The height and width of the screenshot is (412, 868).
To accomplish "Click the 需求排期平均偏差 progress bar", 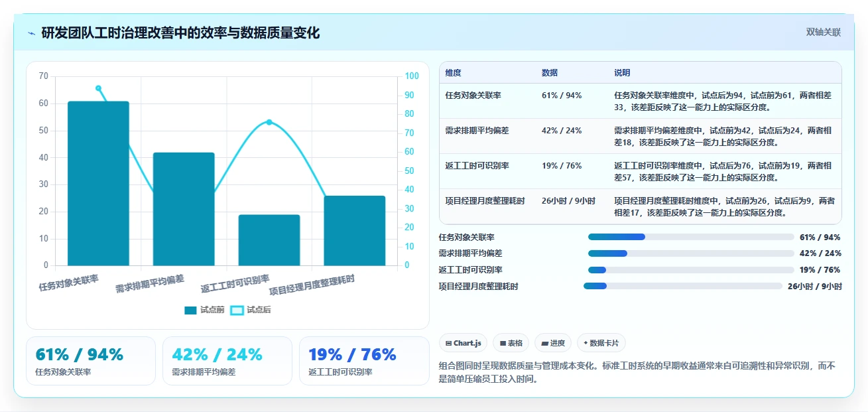I will (x=691, y=253).
